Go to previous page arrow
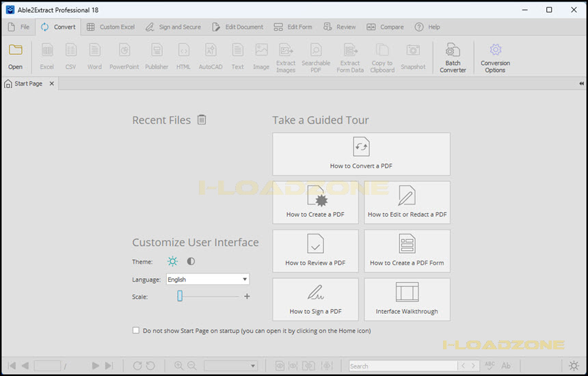Screen dimensions: 588x376 [x=25, y=366]
